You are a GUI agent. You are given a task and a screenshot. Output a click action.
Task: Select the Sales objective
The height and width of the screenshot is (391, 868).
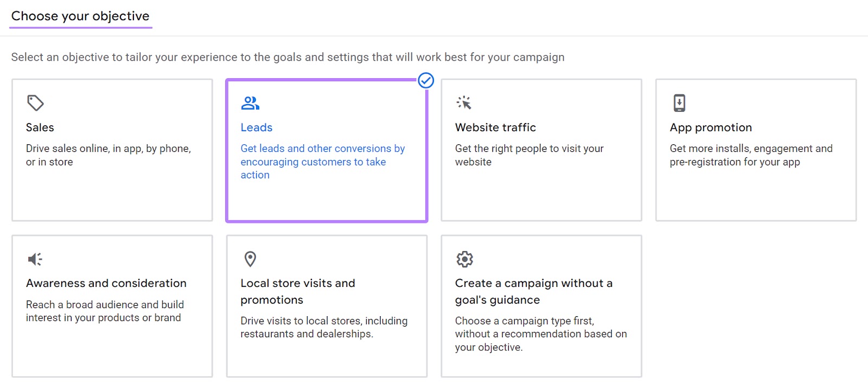[112, 150]
